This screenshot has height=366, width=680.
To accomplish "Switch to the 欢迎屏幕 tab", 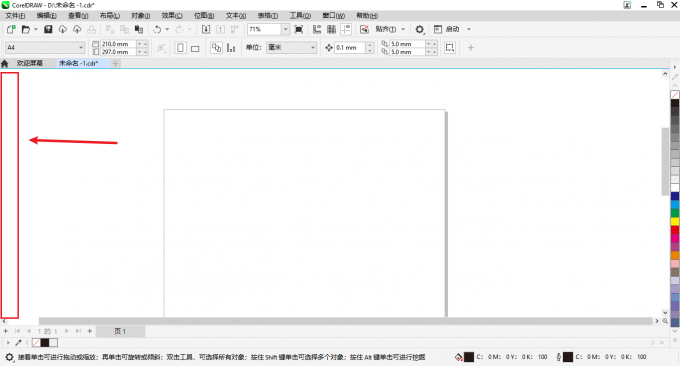I will [29, 63].
